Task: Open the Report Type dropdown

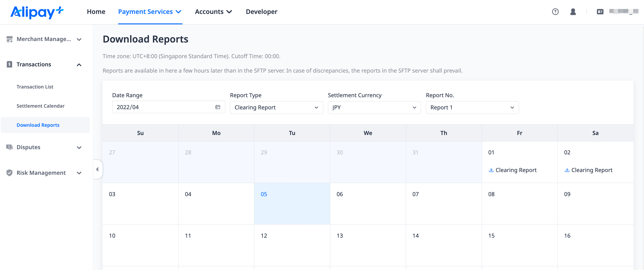Action: [276, 107]
